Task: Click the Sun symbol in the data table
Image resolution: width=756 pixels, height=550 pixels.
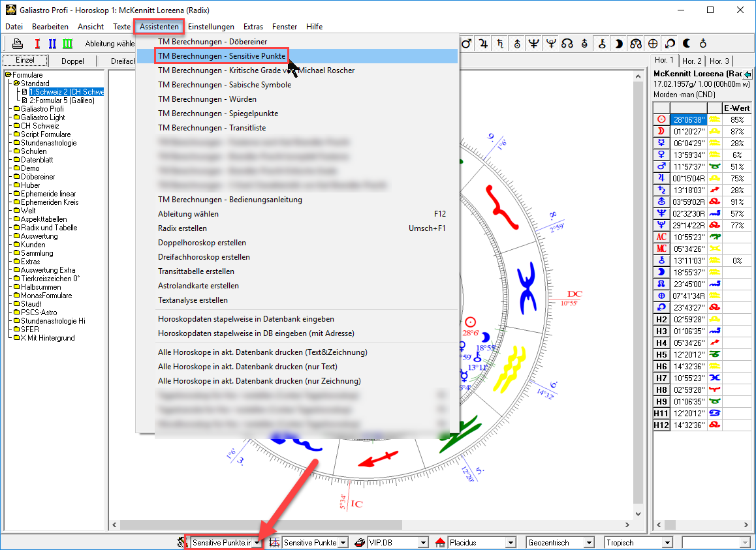Action: point(661,119)
